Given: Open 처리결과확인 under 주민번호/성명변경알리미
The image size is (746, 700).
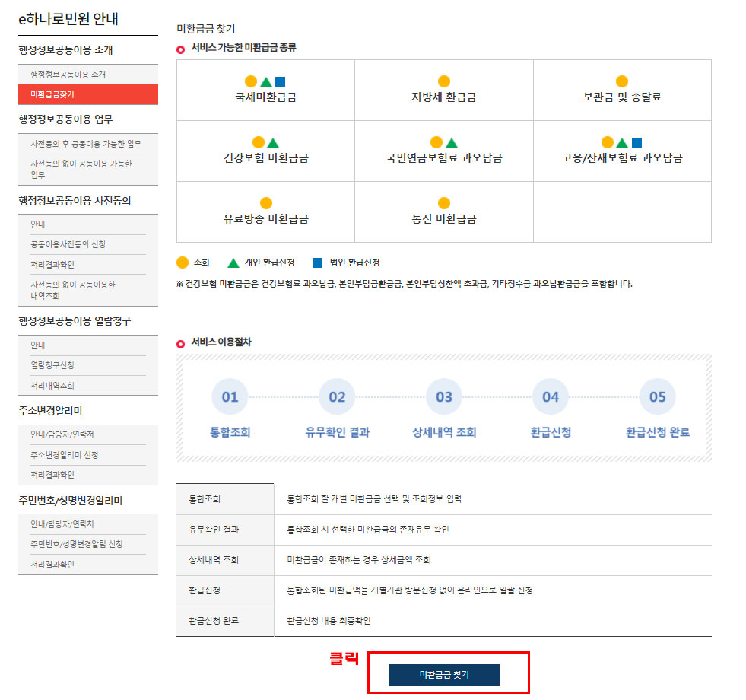Looking at the screenshot, I should pos(52,565).
